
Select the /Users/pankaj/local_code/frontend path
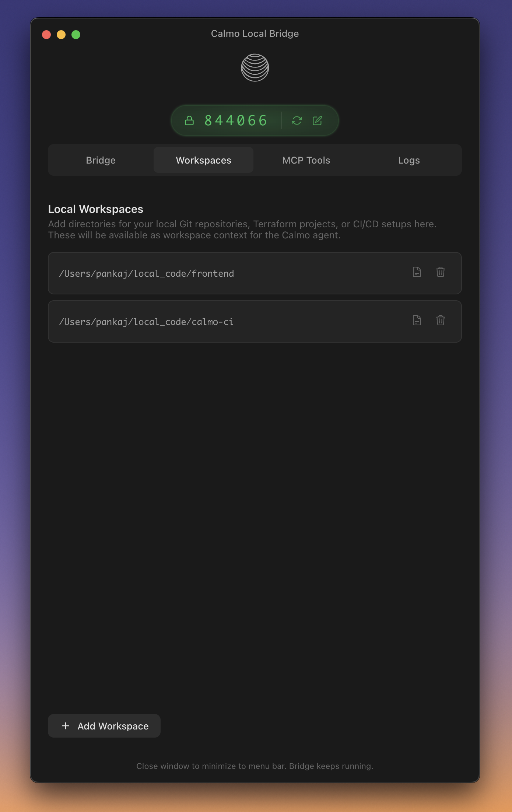(147, 274)
